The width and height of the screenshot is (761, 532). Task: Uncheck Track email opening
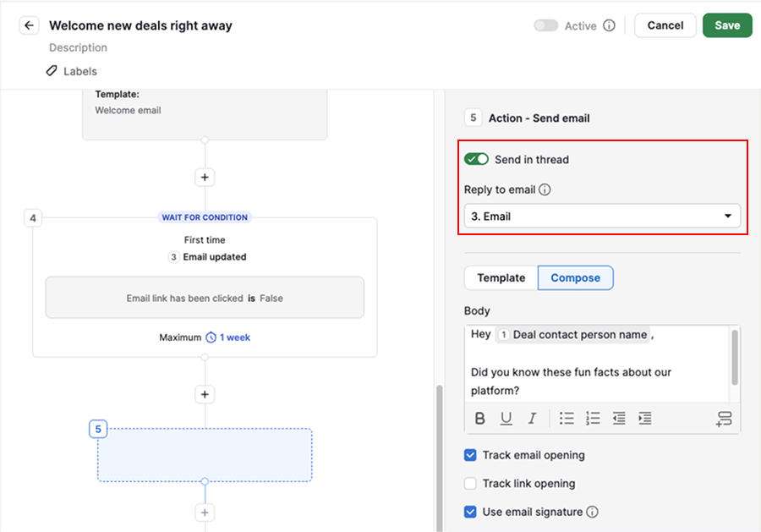[470, 455]
